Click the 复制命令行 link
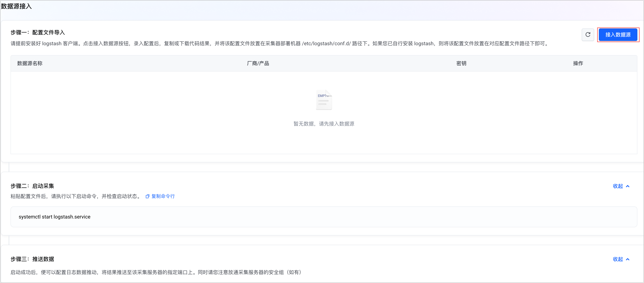Screen dimensions: 644x283 (163, 196)
